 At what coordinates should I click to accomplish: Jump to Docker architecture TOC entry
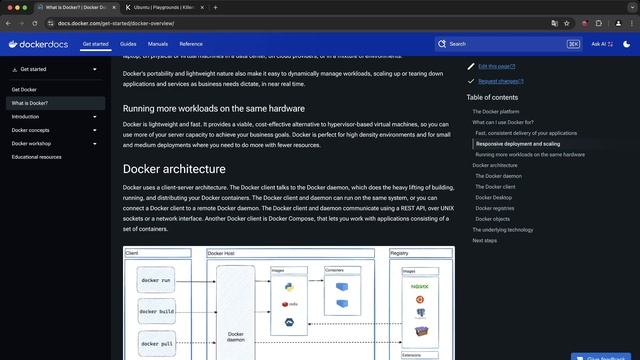495,165
